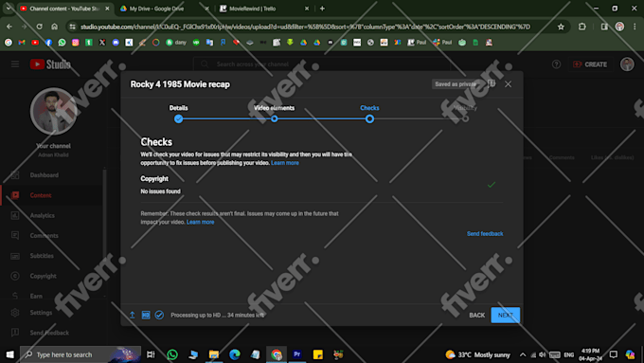
Task: Click the send-feedback flag icon in dialog header
Action: (x=492, y=83)
